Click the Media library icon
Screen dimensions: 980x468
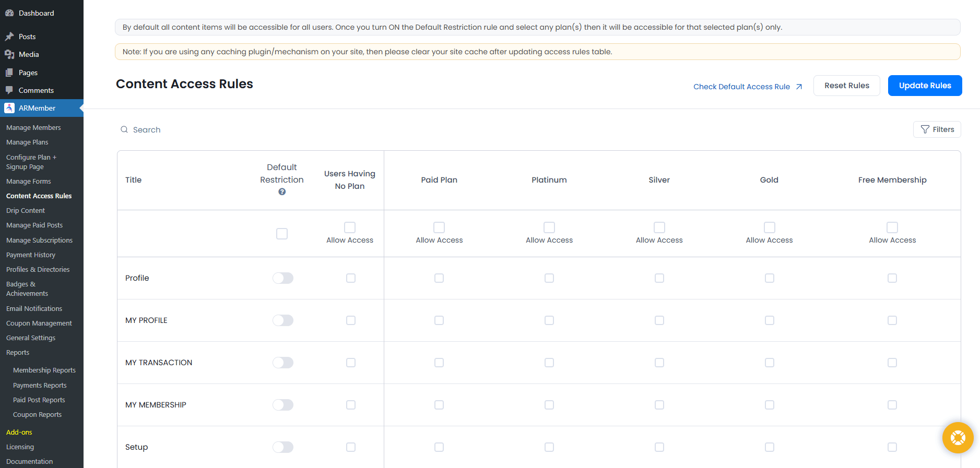(x=9, y=54)
